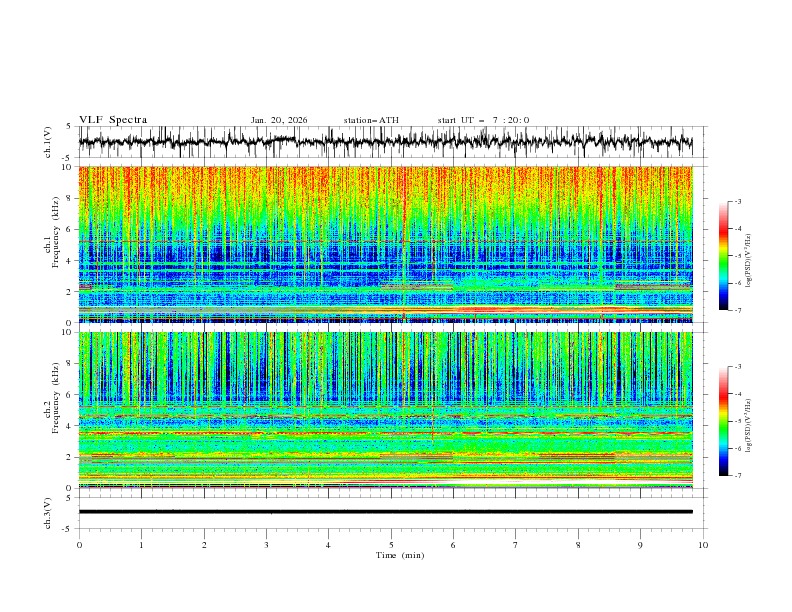This screenshot has width=792, height=612.
Task: Click the "-5" label on ch.1 colorbar
Action: click(x=737, y=256)
